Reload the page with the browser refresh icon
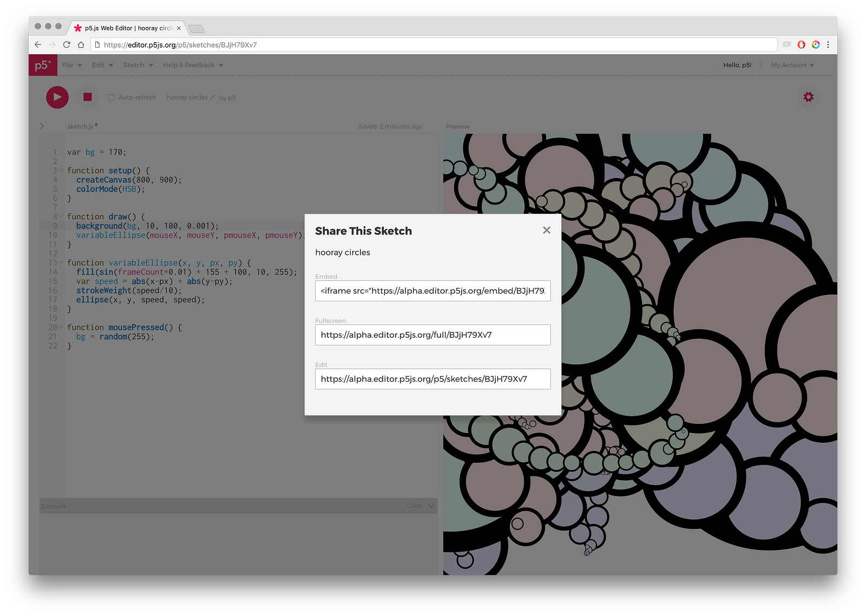Viewport: 866px width, 616px height. [x=67, y=44]
